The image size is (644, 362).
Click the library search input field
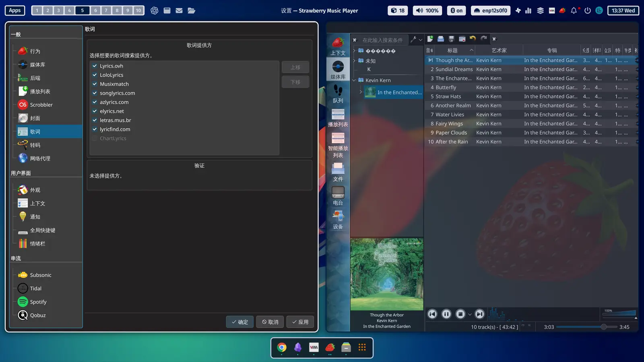[x=383, y=40]
